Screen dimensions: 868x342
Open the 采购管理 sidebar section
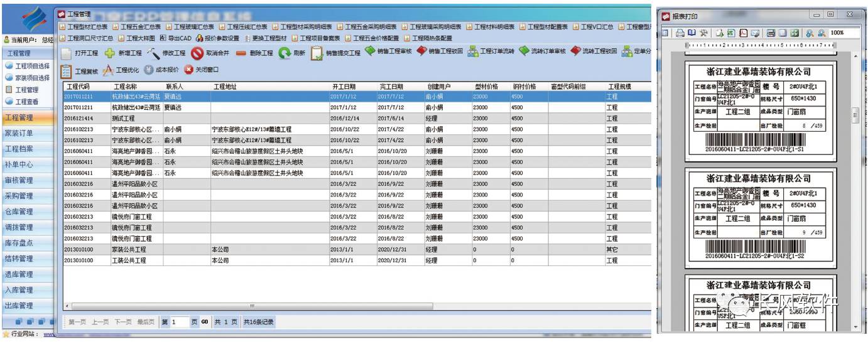coord(19,196)
